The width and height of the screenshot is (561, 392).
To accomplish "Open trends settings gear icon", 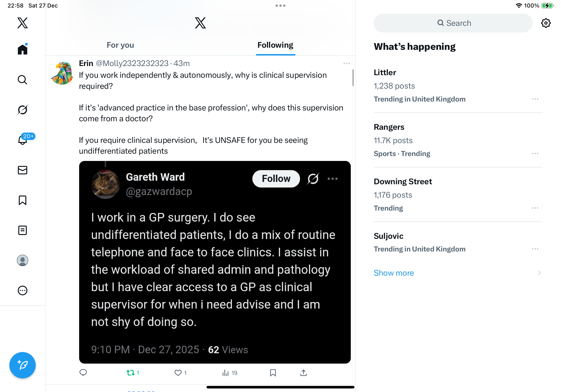I will point(545,23).
